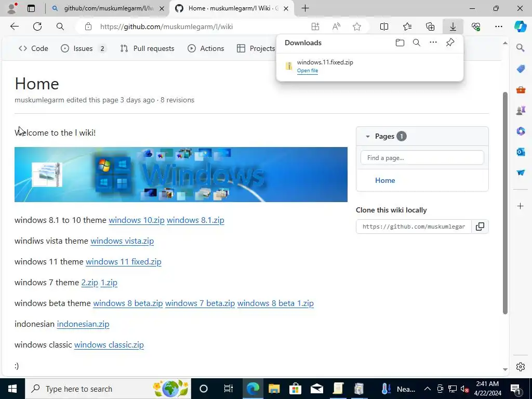Switch to the github/com/muskumlegarm search tab

108,8
